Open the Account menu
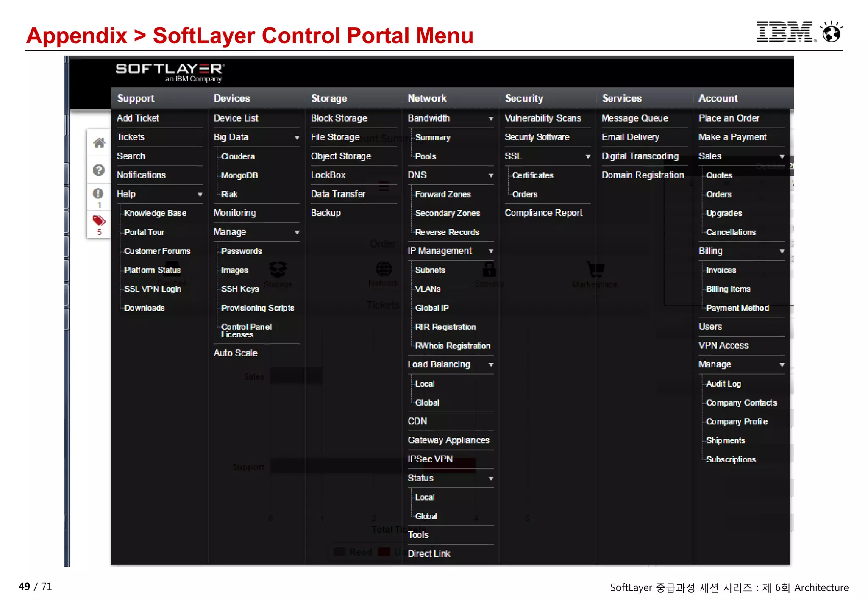Image resolution: width=868 pixels, height=601 pixels. [x=718, y=98]
